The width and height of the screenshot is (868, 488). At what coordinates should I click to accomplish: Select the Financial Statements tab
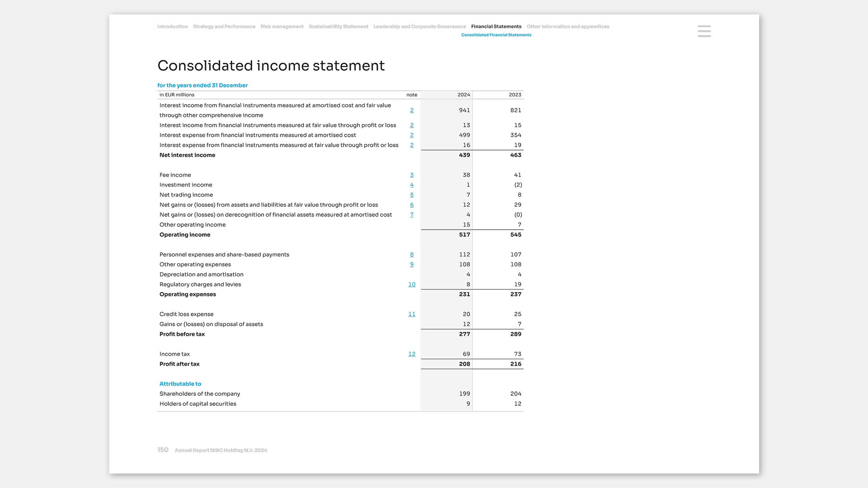click(496, 26)
